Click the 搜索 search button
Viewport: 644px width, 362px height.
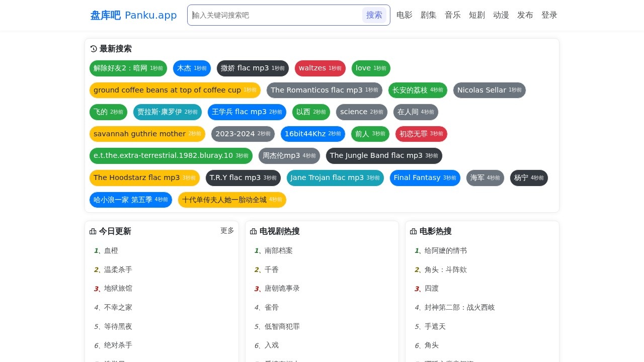(374, 15)
